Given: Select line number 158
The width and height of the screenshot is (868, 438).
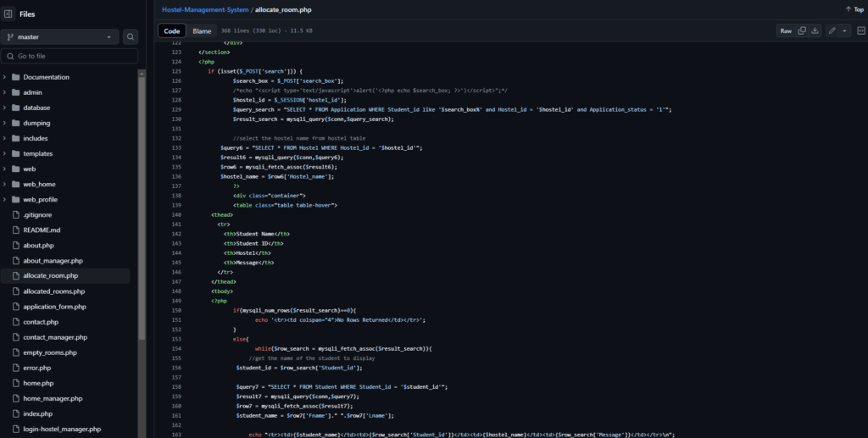Looking at the screenshot, I should (x=176, y=386).
